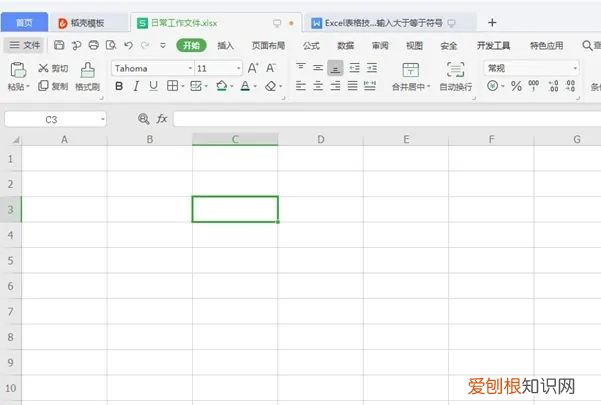
Task: Click the Save icon in quick access toolbar
Action: [x=59, y=45]
